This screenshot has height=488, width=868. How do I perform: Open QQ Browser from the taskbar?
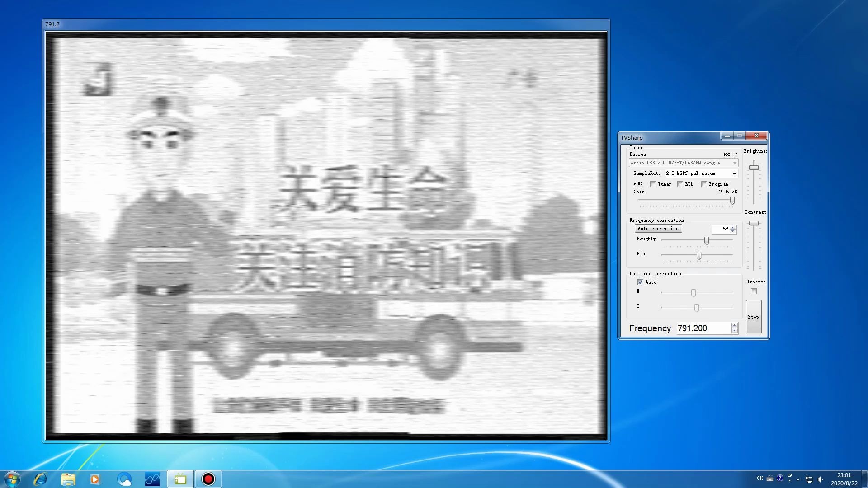click(124, 479)
